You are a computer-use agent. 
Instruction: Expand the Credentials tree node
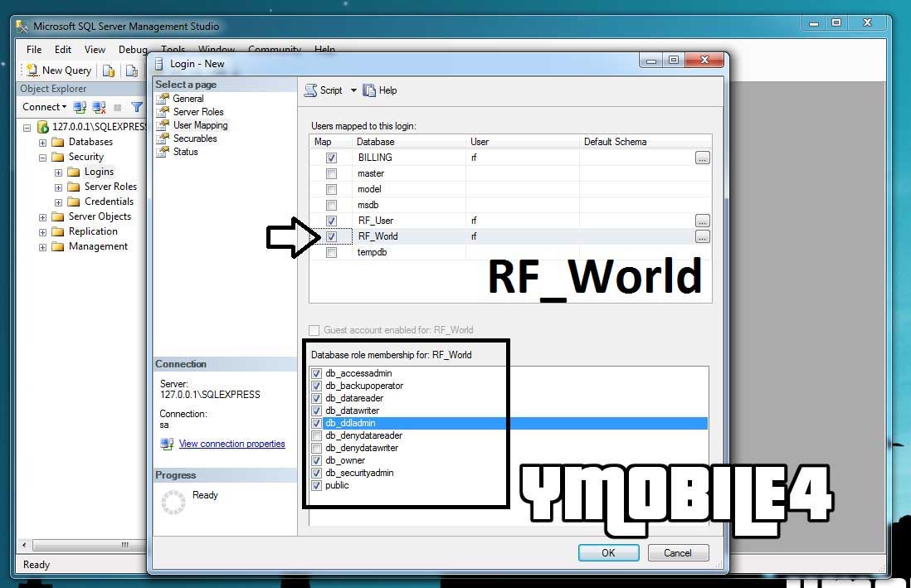pyautogui.click(x=58, y=203)
